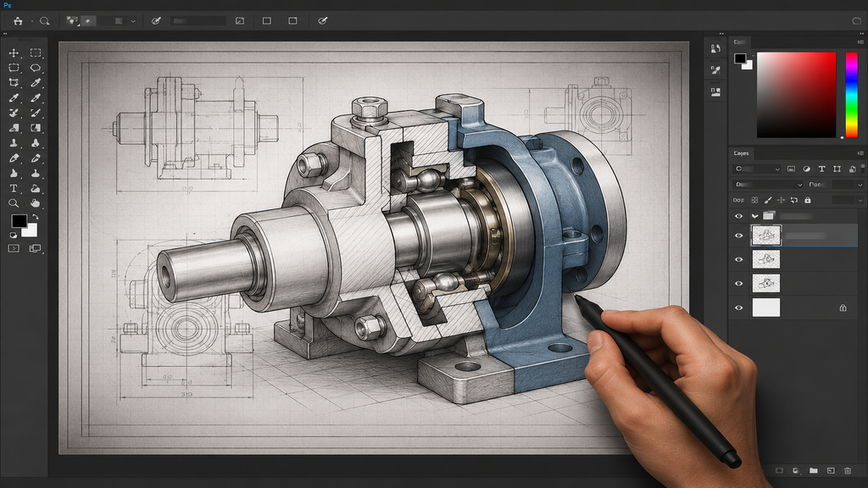
Task: Select the Crop tool
Action: tap(14, 82)
